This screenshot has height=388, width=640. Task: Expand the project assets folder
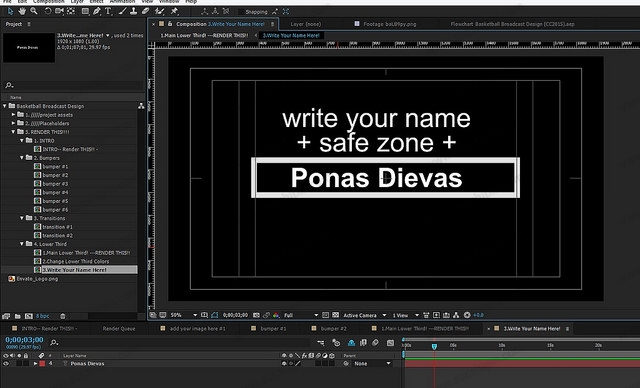click(x=13, y=115)
